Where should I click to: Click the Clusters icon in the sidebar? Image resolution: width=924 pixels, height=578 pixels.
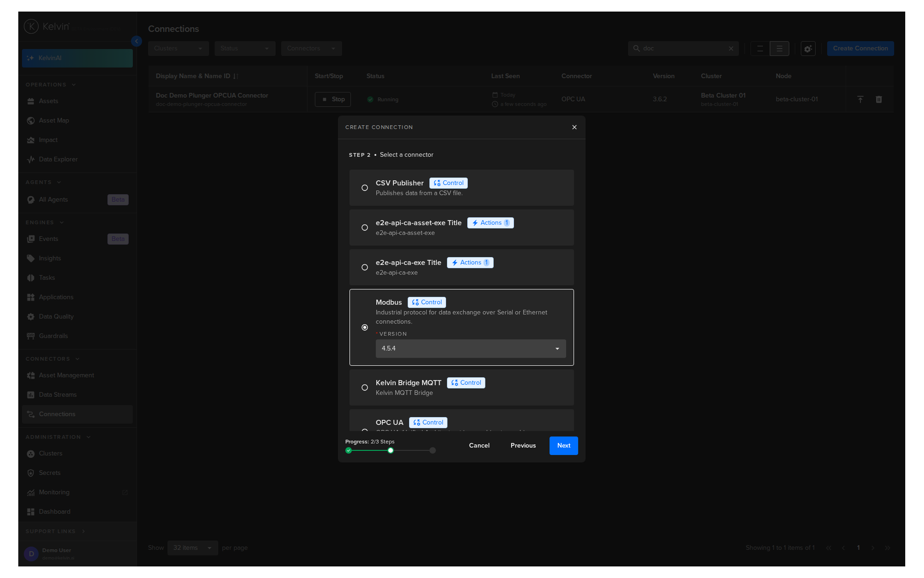coord(31,454)
